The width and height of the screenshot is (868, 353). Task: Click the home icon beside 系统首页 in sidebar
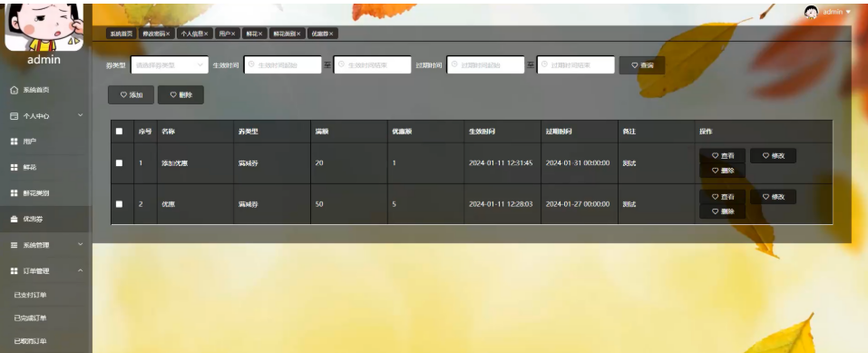click(15, 90)
